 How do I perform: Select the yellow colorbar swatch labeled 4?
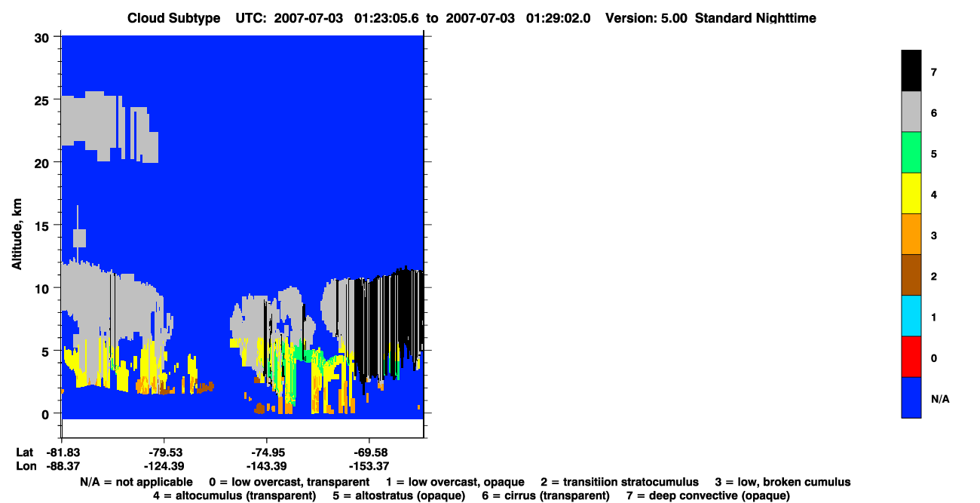click(x=911, y=193)
